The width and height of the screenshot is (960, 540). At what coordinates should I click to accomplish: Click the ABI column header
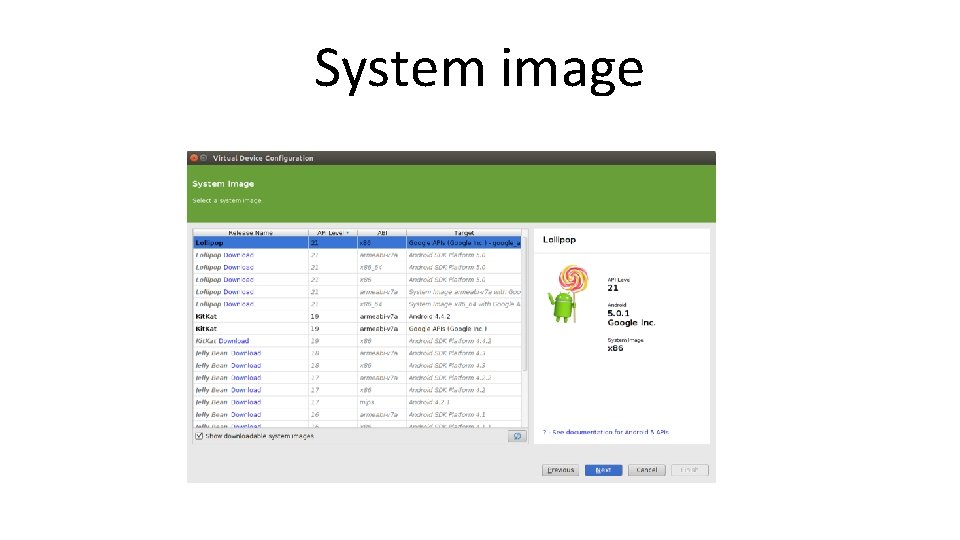pos(382,233)
